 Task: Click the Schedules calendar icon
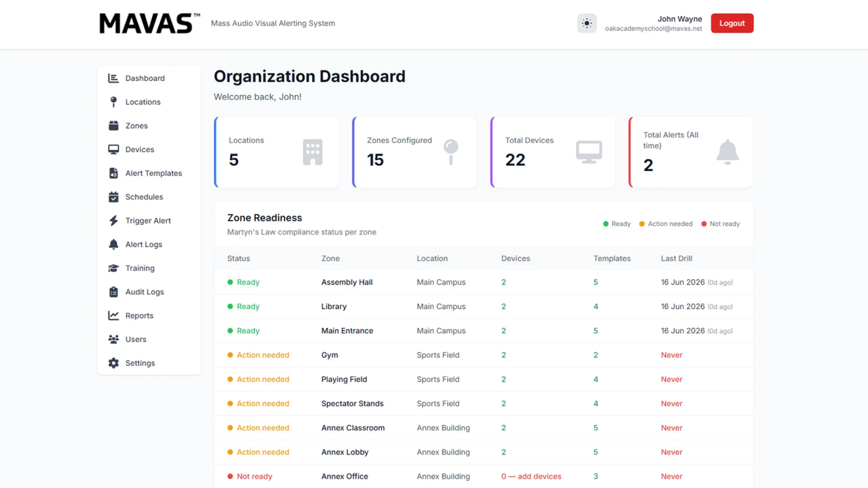[113, 197]
